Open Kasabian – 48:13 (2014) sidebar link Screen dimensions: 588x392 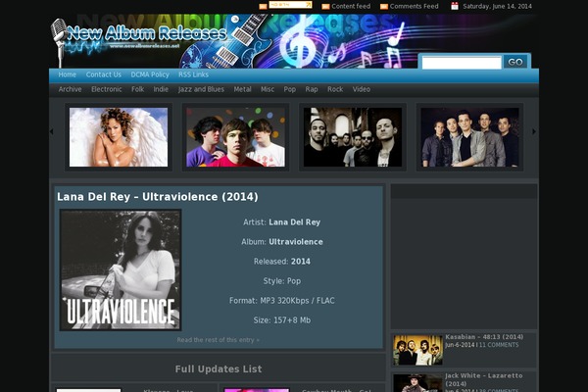point(484,337)
